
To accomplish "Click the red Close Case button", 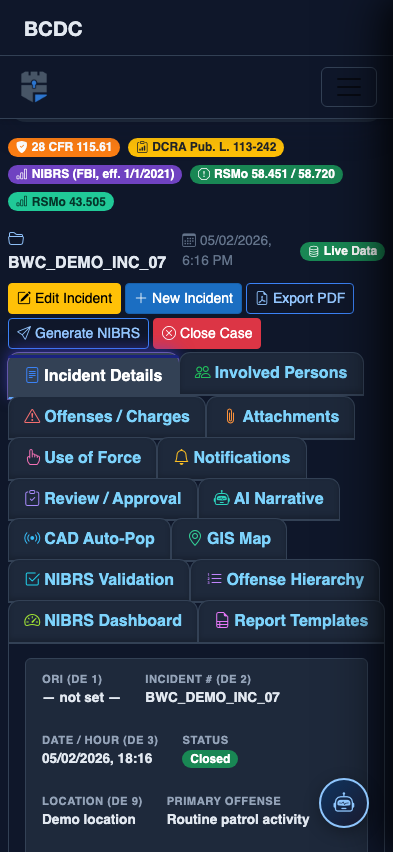I will click(207, 333).
